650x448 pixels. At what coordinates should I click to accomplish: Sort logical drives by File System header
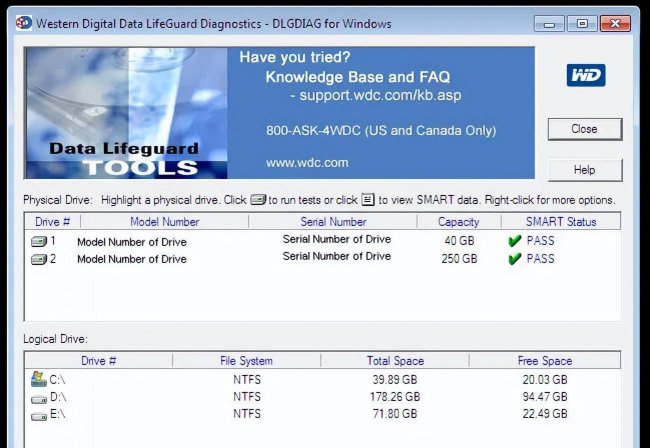[x=246, y=361]
